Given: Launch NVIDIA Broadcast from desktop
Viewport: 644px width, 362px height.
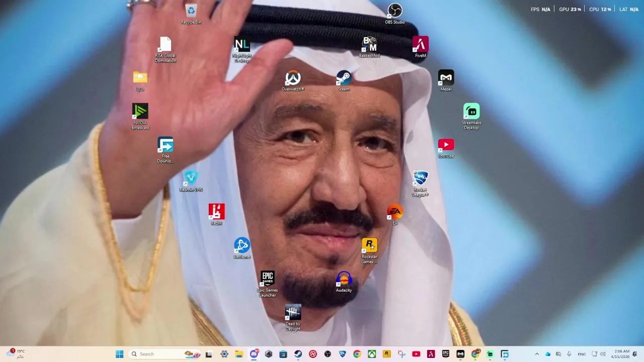Looking at the screenshot, I should pos(140,117).
